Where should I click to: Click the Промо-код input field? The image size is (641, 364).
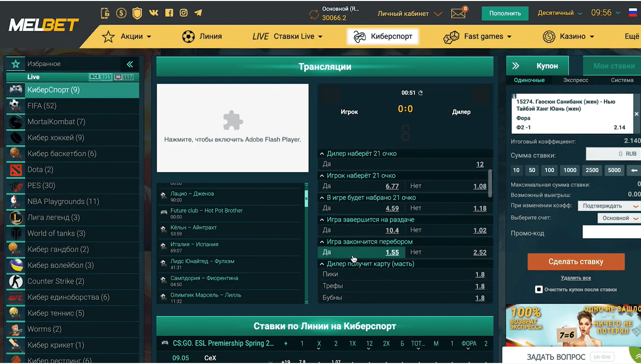(x=611, y=232)
